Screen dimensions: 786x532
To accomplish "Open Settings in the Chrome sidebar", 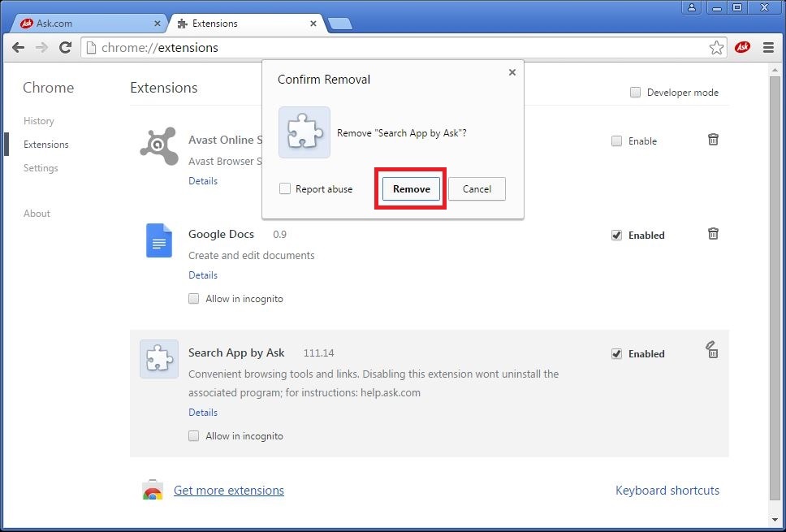I will (41, 168).
